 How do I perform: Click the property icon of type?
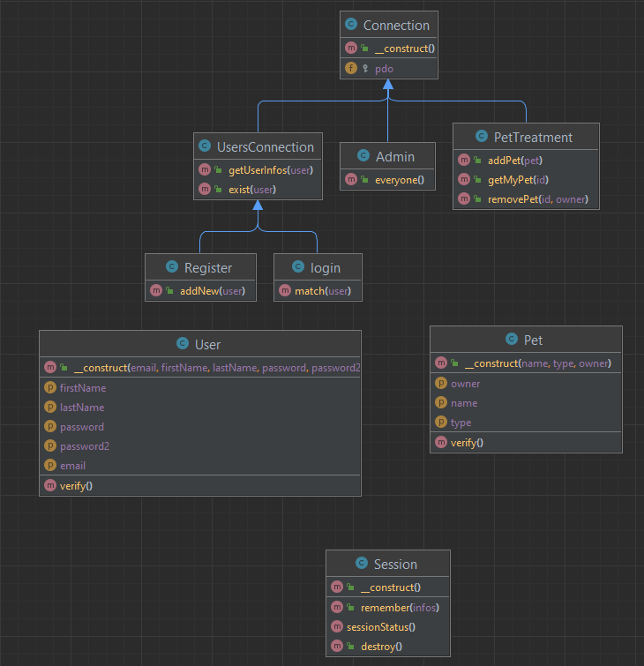(441, 422)
